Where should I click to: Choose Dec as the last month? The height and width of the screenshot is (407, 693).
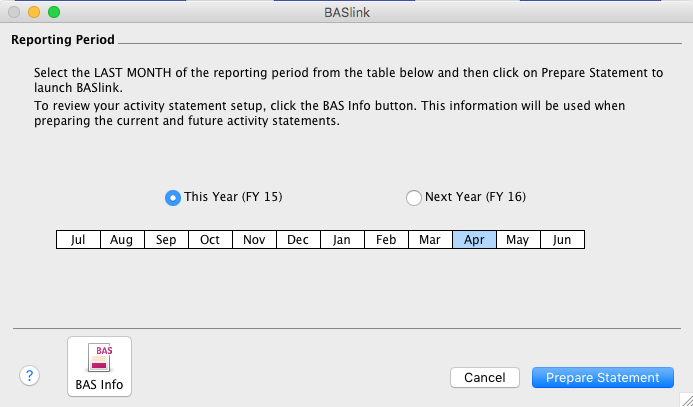pyautogui.click(x=298, y=240)
